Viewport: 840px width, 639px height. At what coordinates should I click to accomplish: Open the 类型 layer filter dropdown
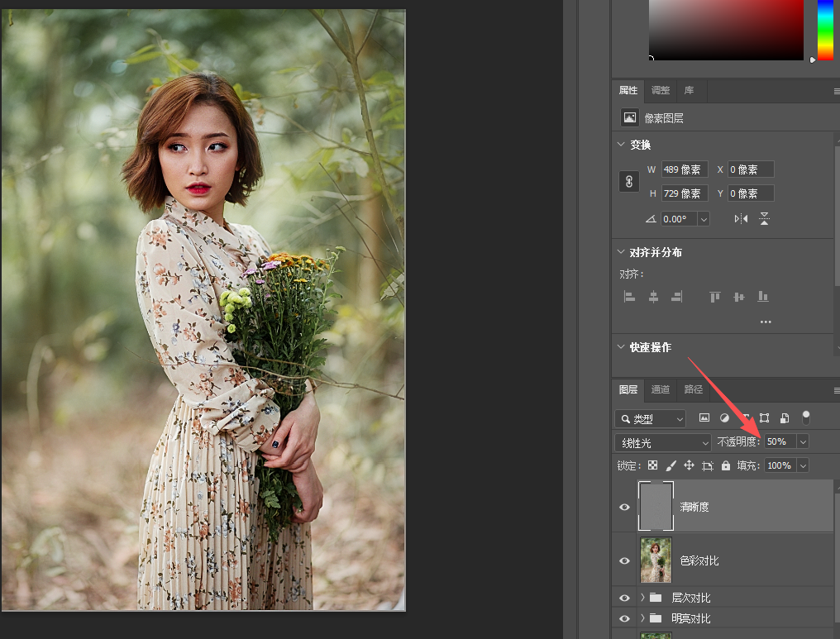pyautogui.click(x=651, y=418)
